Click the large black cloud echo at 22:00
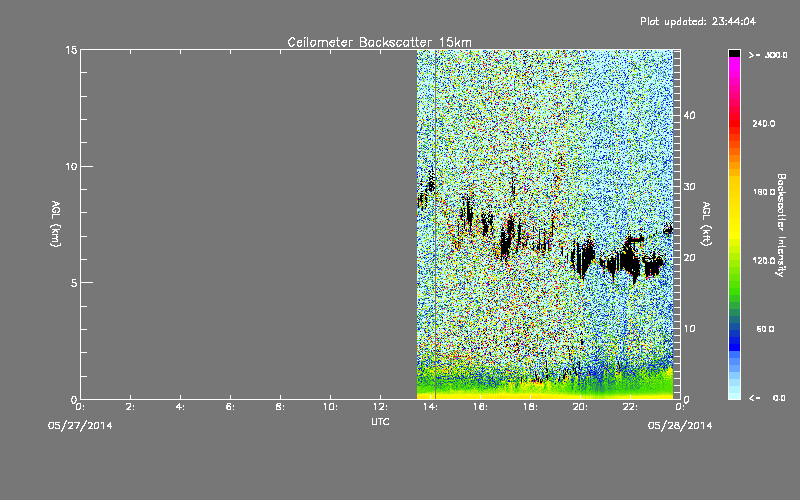 [x=631, y=258]
